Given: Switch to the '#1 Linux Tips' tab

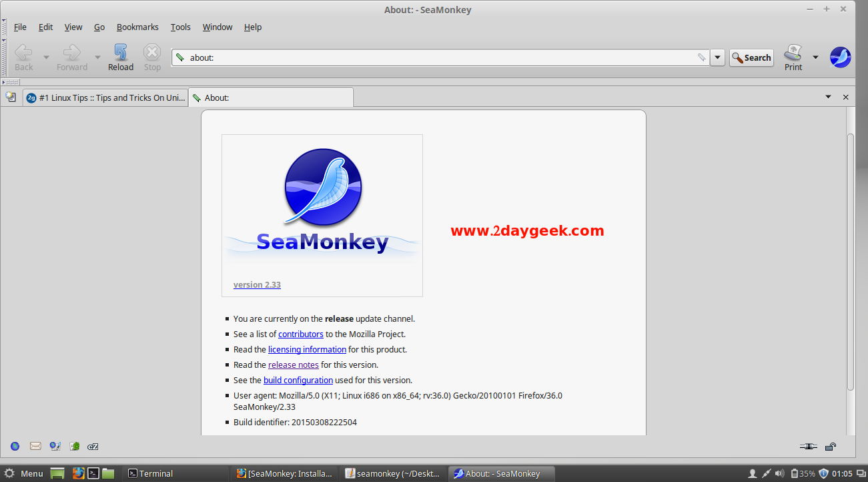Looking at the screenshot, I should coord(105,97).
